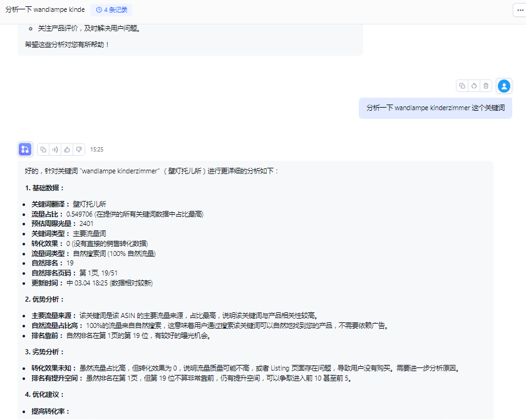Open the 4 条记录 history button

[111, 10]
